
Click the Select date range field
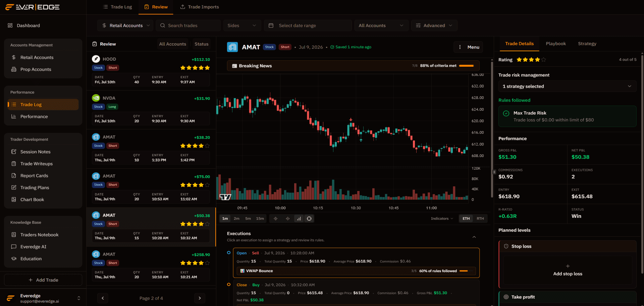click(308, 25)
